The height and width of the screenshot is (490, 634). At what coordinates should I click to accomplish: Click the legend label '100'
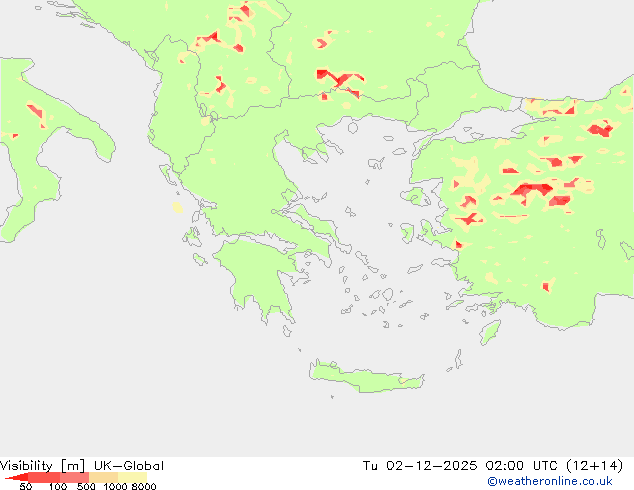(58, 486)
